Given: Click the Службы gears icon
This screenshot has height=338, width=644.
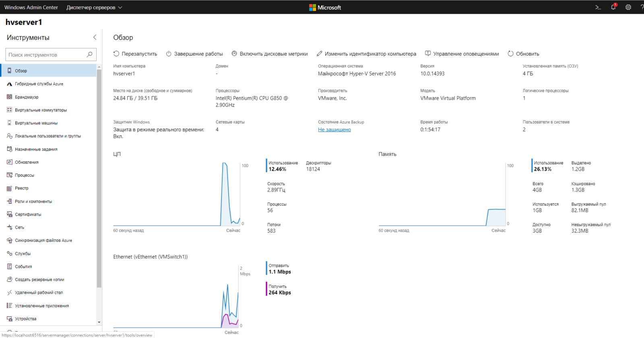Looking at the screenshot, I should pyautogui.click(x=9, y=253).
